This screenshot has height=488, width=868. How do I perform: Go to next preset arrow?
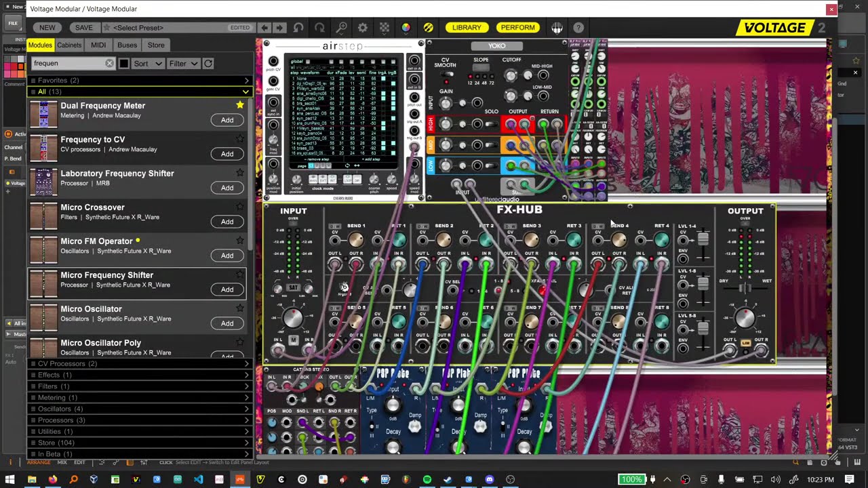pyautogui.click(x=279, y=28)
